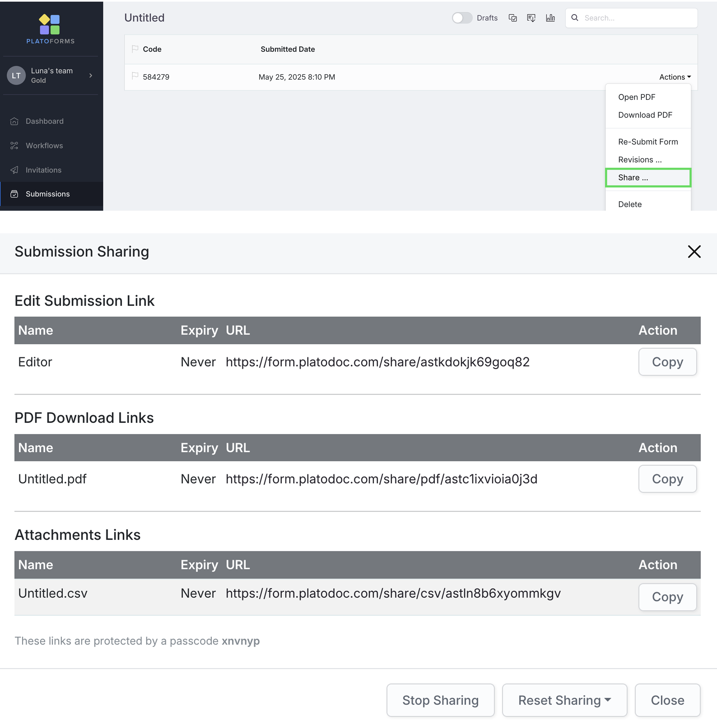Screen dimensions: 717x728
Task: Click the multi-select checkbox icon in header
Action: (513, 18)
